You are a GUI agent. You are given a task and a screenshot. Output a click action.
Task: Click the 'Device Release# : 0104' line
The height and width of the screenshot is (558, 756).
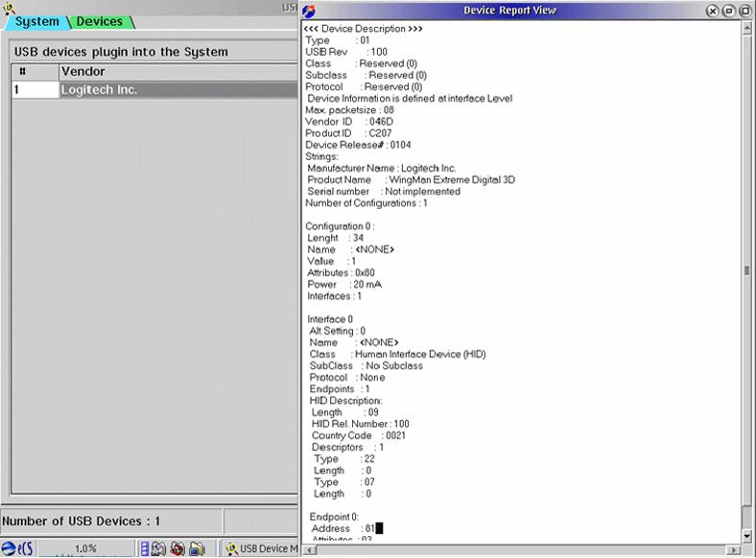pyautogui.click(x=358, y=145)
